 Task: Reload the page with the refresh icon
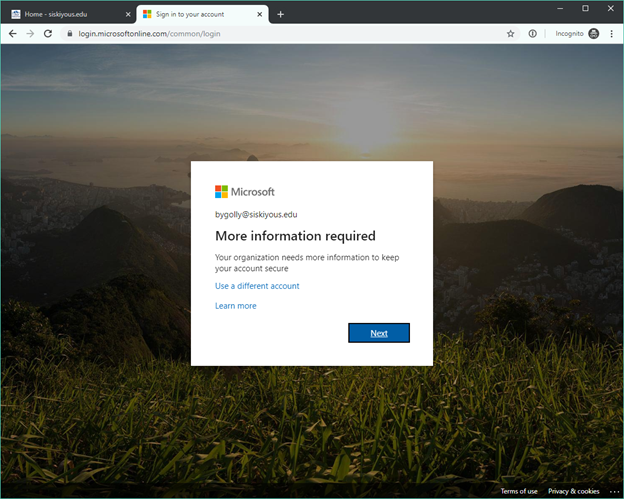(x=48, y=34)
